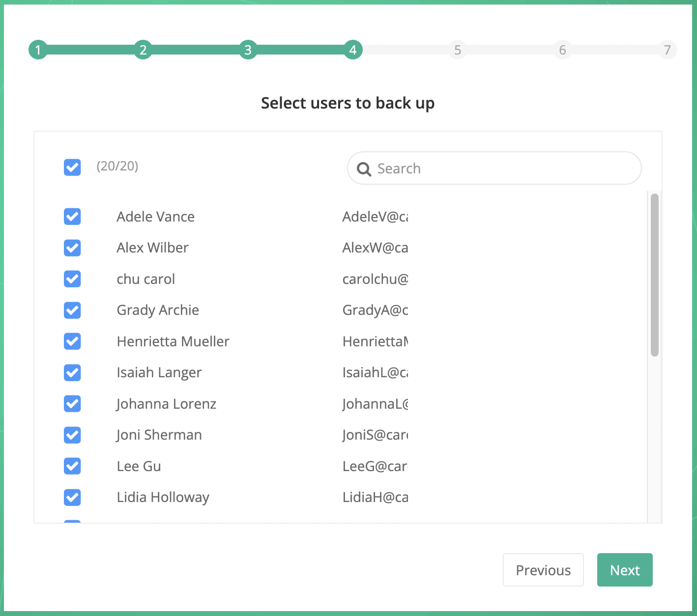Click the Henrietta email cell
The image size is (697, 616).
[x=375, y=341]
